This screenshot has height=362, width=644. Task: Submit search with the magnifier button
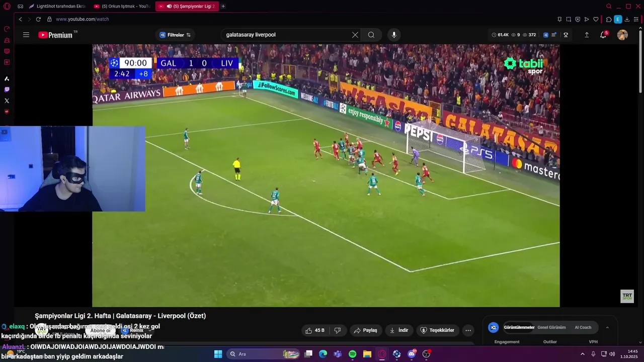tap(371, 35)
